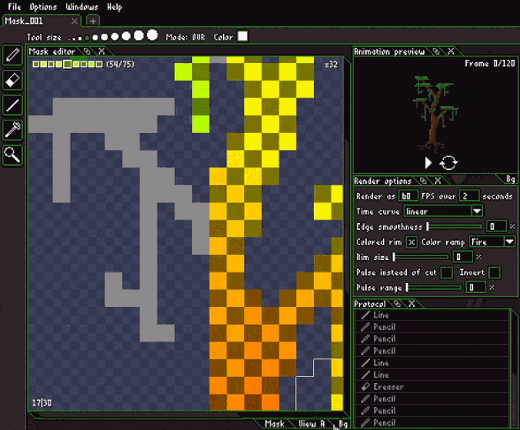Pick the small square tool size

click(x=80, y=39)
